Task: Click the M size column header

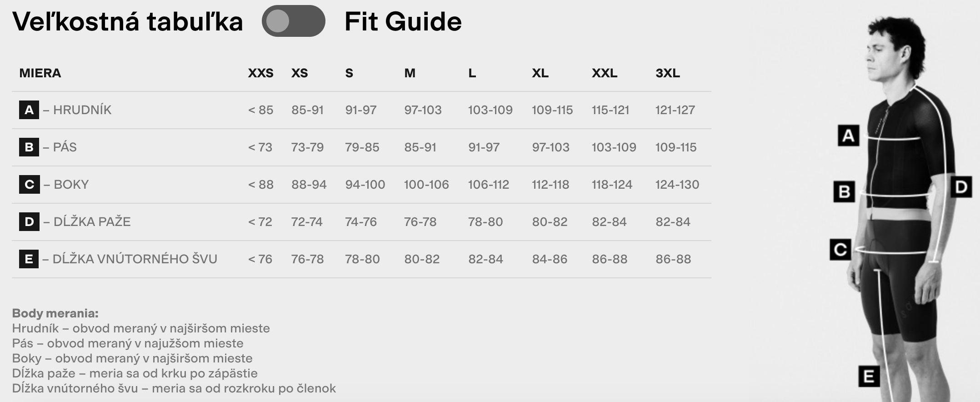Action: 410,73
